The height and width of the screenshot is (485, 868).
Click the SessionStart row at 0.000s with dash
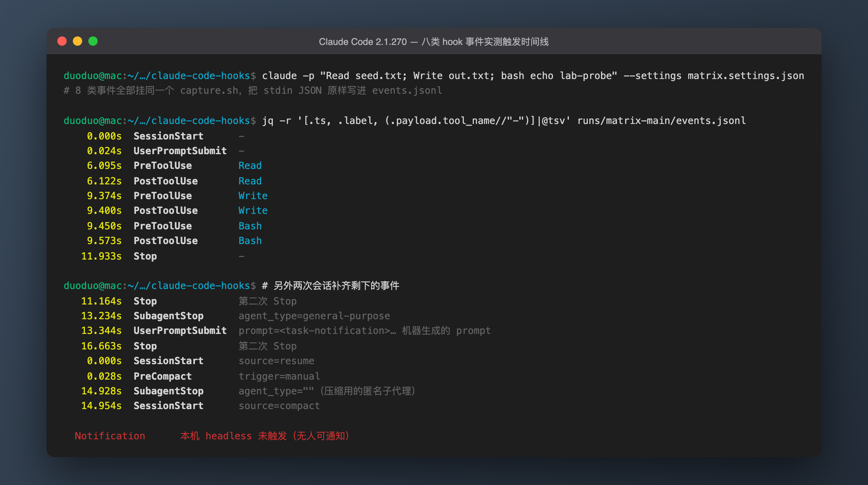tap(165, 136)
